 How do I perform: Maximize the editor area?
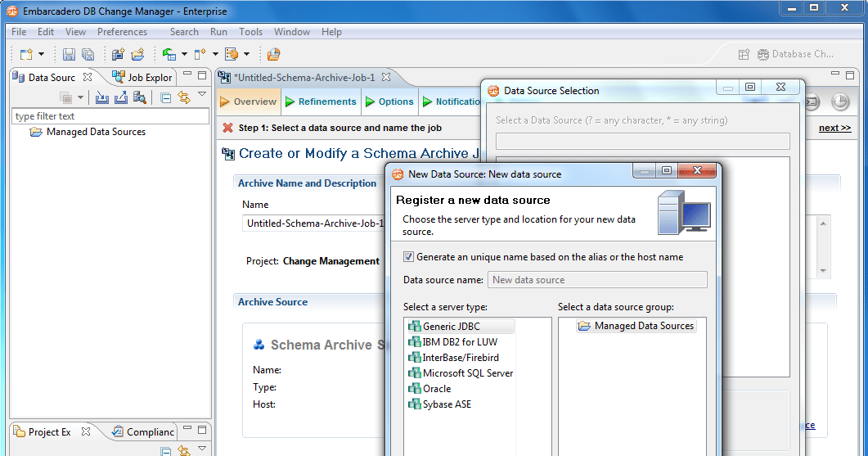(x=850, y=74)
